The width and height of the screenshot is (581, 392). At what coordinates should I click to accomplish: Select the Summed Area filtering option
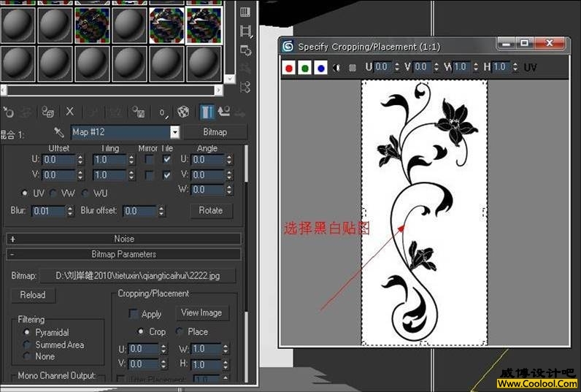point(28,345)
